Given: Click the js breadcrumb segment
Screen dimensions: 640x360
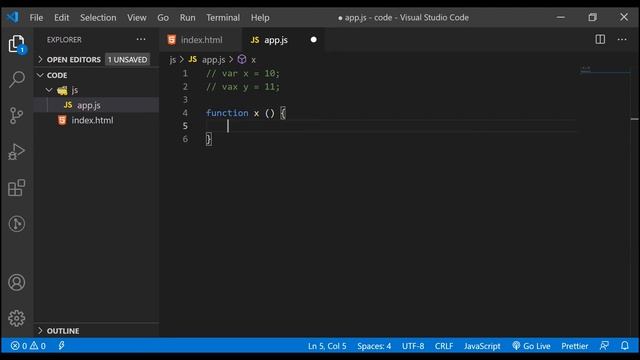Looking at the screenshot, I should pos(173,60).
